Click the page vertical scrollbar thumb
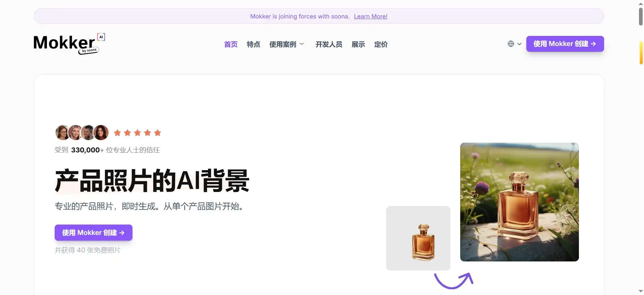This screenshot has height=295, width=644. point(641,16)
